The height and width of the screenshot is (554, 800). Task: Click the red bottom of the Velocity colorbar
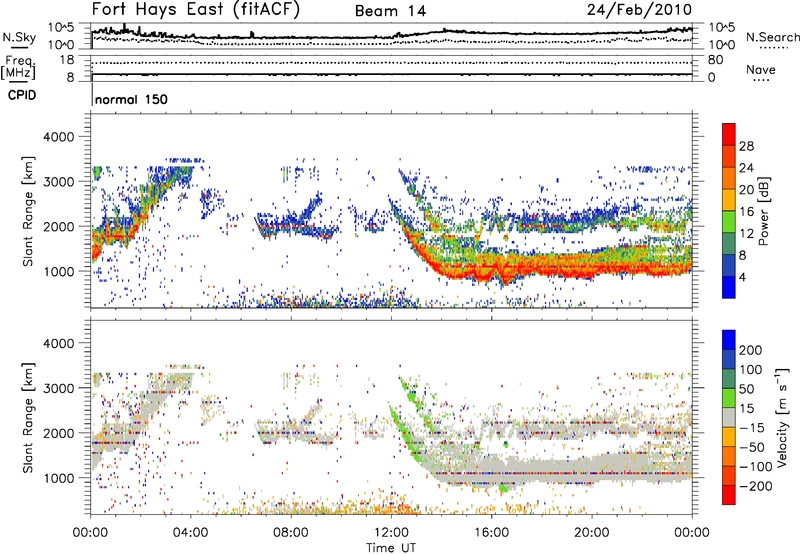pyautogui.click(x=729, y=495)
